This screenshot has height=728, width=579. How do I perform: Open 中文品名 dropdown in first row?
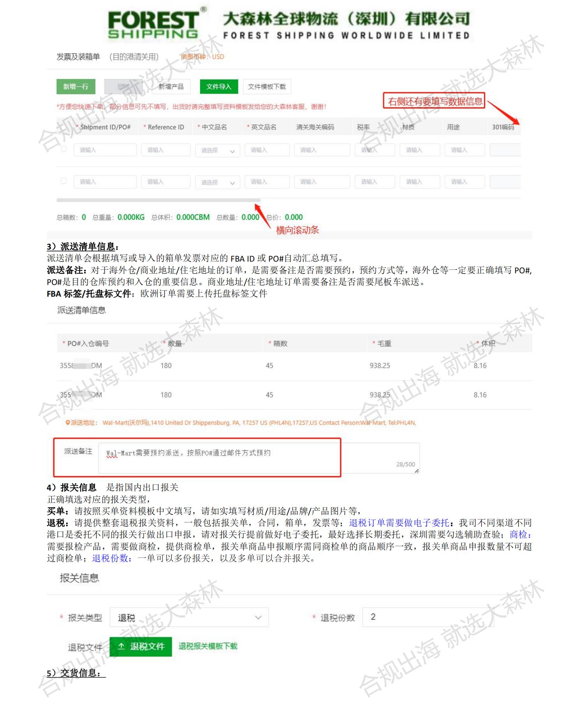217,151
